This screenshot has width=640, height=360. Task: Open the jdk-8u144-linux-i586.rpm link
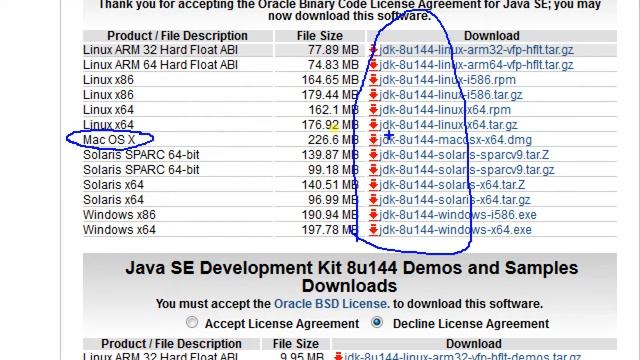[x=447, y=80]
